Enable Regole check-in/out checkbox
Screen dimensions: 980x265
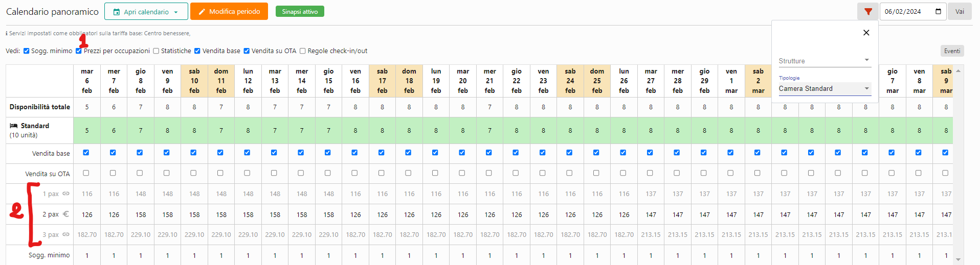click(x=303, y=51)
